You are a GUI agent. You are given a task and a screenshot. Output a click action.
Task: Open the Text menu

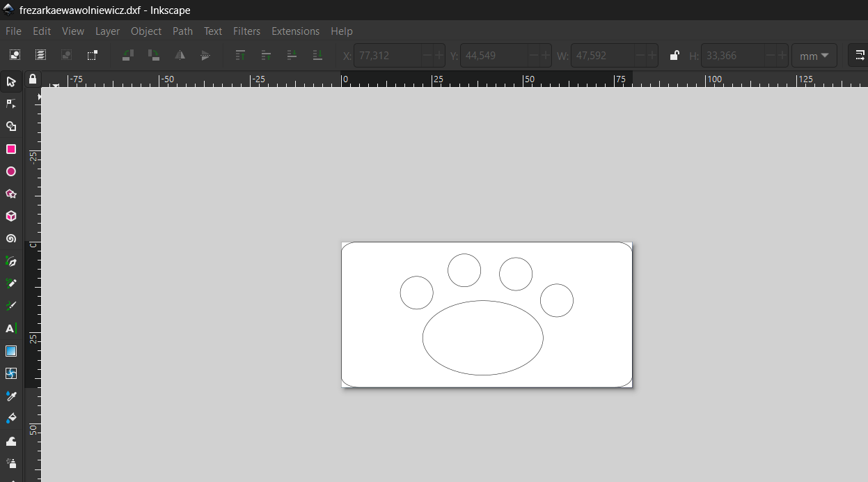tap(213, 31)
